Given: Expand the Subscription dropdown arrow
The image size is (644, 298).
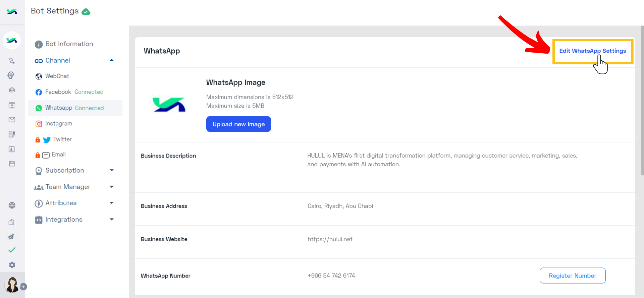Looking at the screenshot, I should pos(112,170).
